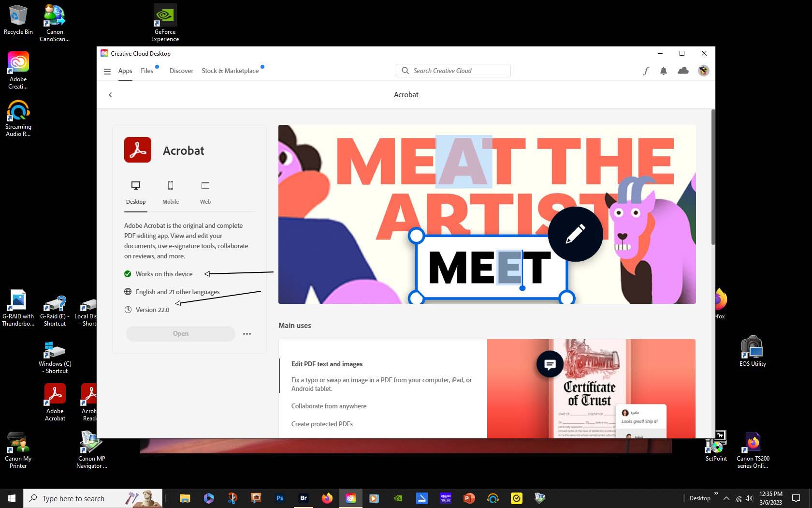Open the Windows action center notifications
This screenshot has height=508, width=812.
[796, 498]
